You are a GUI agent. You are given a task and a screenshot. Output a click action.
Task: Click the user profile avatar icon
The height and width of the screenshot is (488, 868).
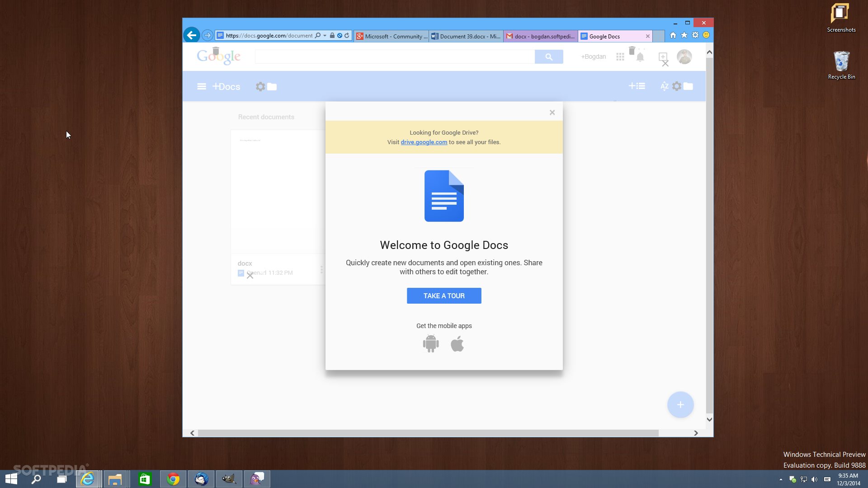685,56
